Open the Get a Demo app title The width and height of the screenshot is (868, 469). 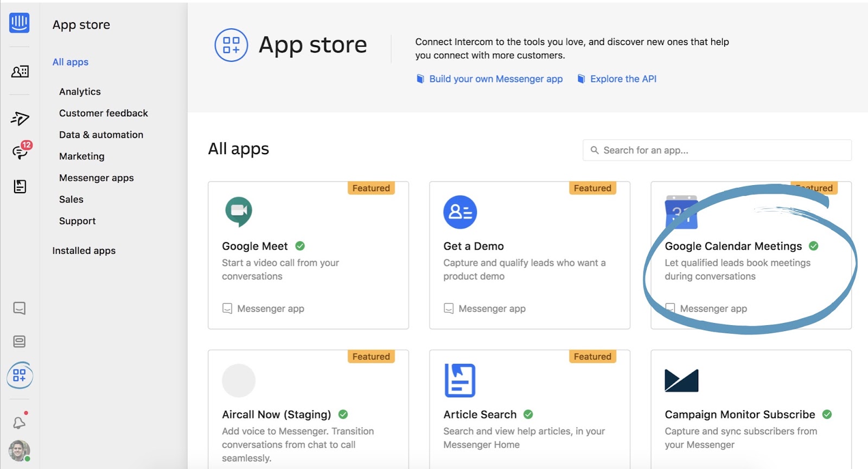tap(474, 246)
